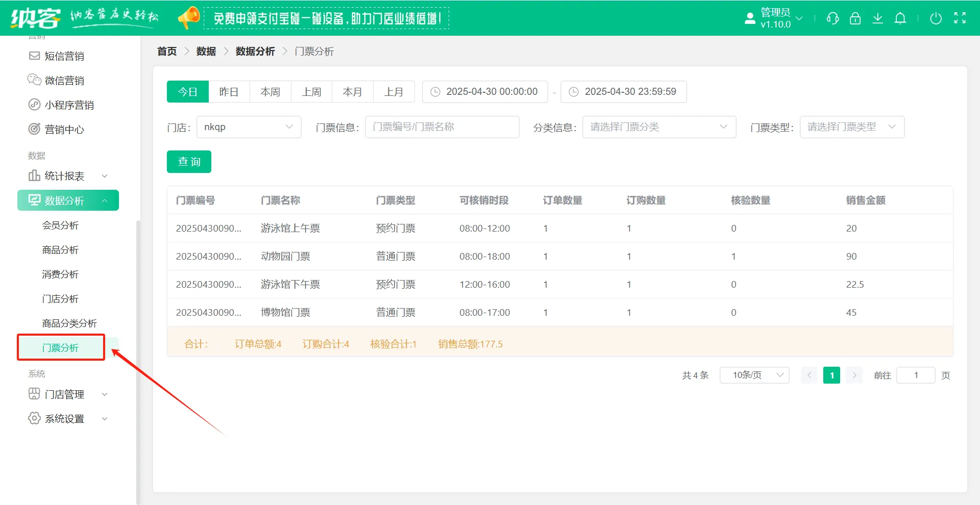Open the 门店 nkqp dropdown
The image size is (980, 505).
pyautogui.click(x=249, y=127)
